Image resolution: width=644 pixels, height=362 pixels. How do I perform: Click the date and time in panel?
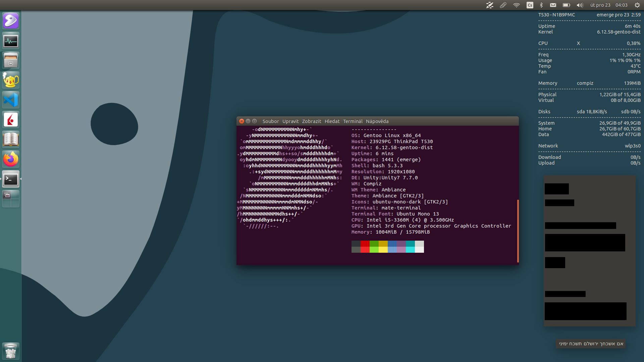608,5
